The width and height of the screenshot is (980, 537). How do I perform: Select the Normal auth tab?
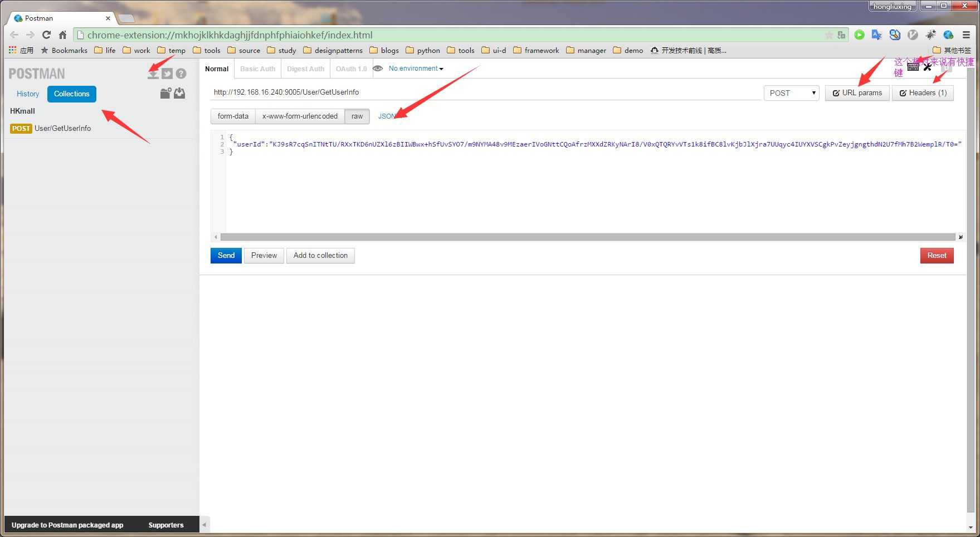tap(217, 69)
